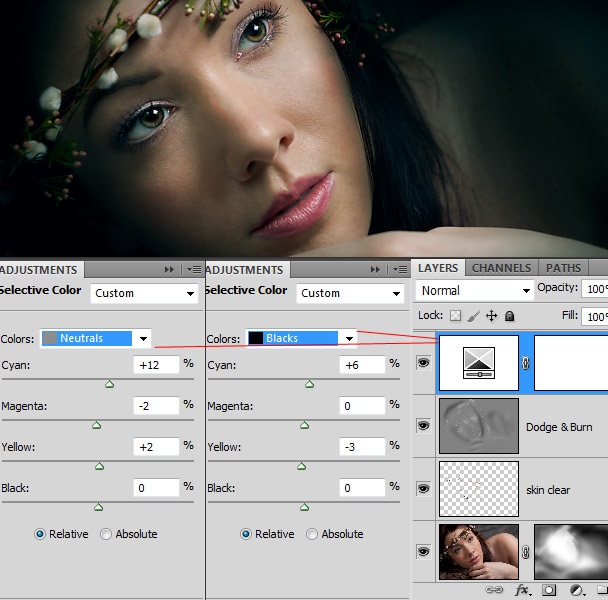The height and width of the screenshot is (600, 608).
Task: Click the layer Fill value field
Action: point(595,317)
